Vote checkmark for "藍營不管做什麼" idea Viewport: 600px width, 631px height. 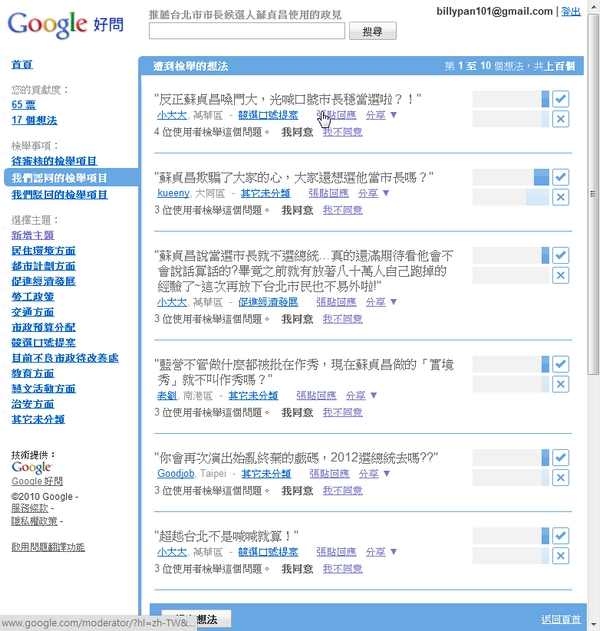tap(561, 364)
